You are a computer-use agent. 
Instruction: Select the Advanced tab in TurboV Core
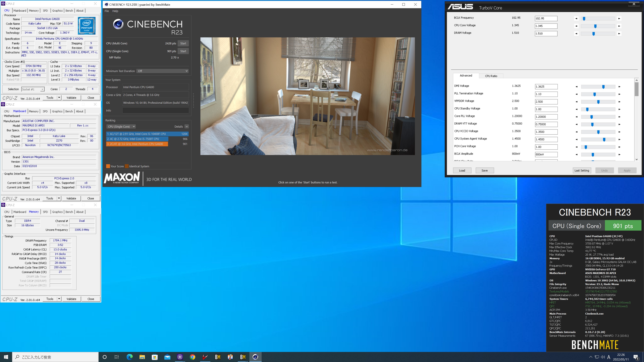[x=466, y=75]
